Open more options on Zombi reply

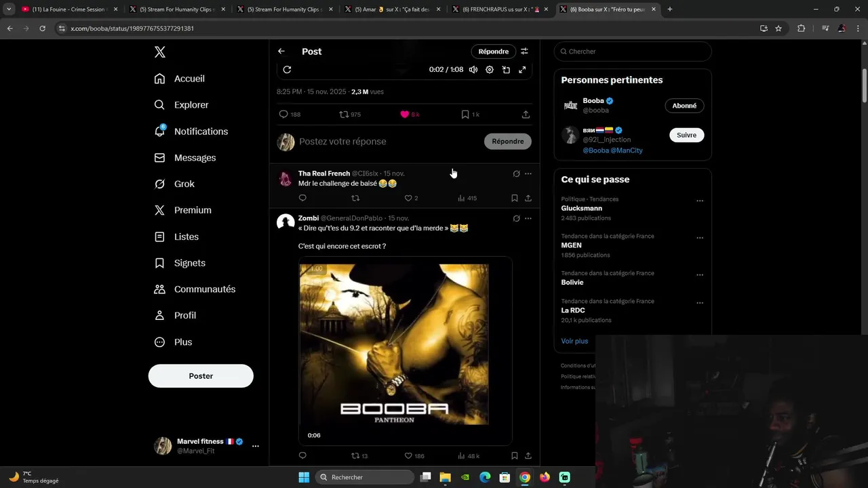(528, 218)
